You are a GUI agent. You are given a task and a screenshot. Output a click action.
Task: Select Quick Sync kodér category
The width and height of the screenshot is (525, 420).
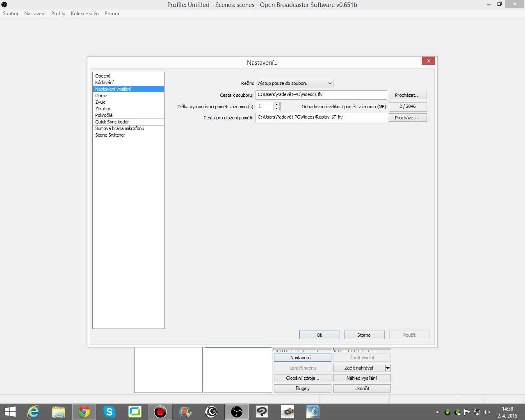click(128, 122)
